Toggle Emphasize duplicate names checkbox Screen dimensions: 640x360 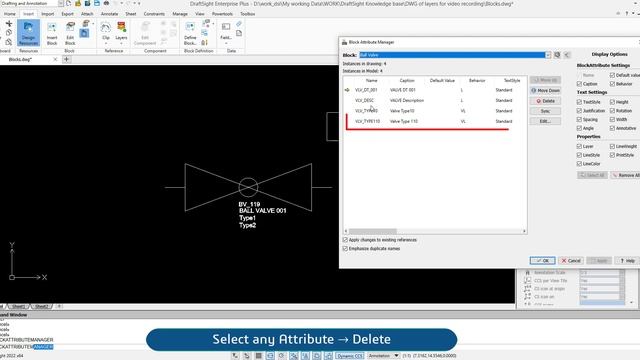tap(345, 249)
